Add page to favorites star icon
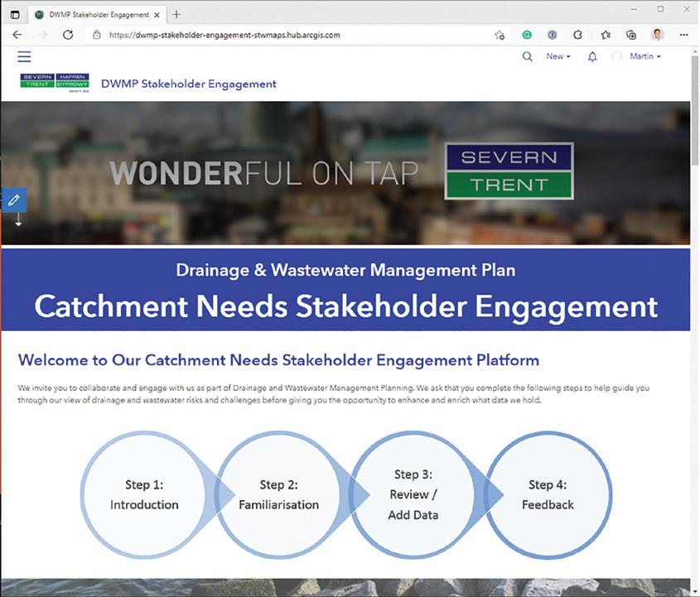This screenshot has width=700, height=597. [x=500, y=35]
